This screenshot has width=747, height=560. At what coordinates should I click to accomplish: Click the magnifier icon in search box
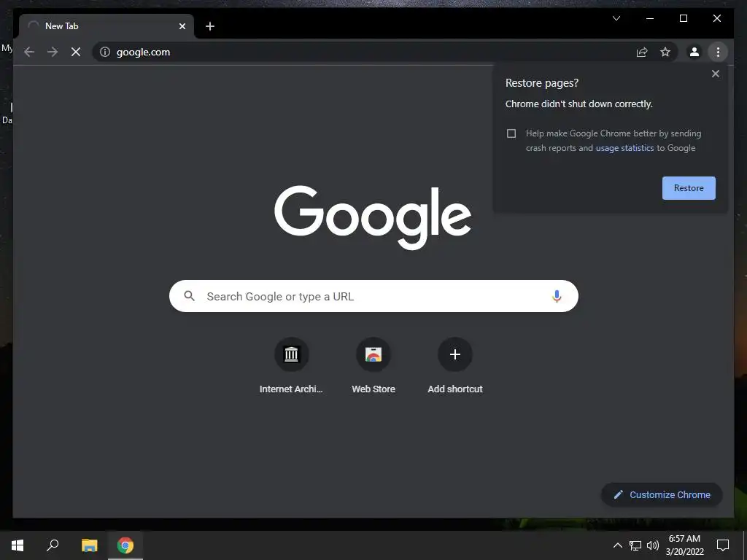click(x=189, y=296)
